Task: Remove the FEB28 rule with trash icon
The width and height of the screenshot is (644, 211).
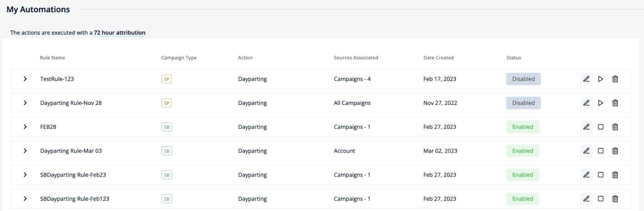Action: 615,127
